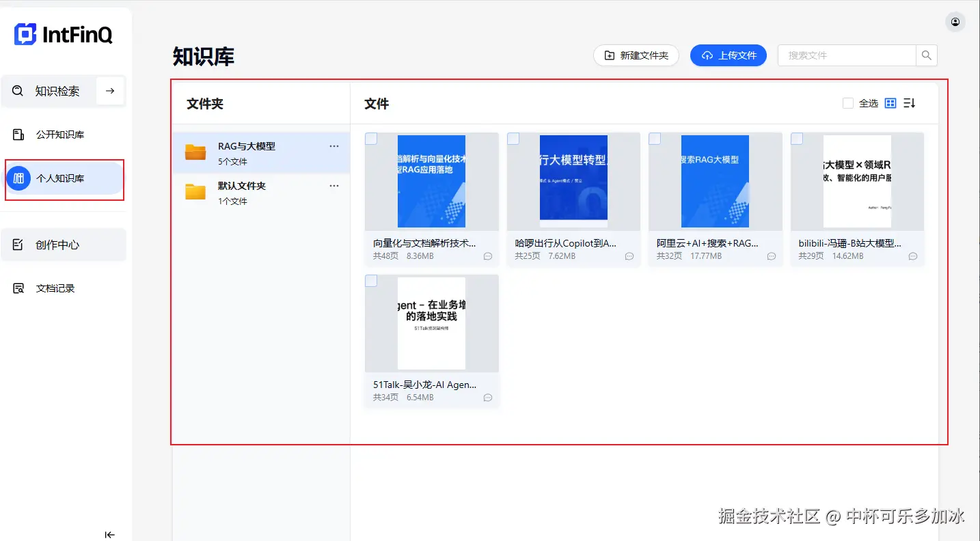Click the 5个文件 count text
980x541 pixels.
pyautogui.click(x=232, y=162)
